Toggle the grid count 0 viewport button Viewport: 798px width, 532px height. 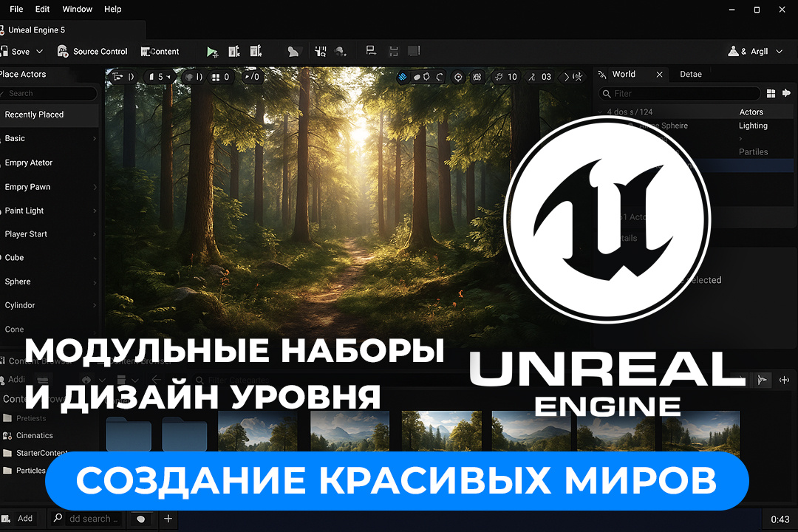click(220, 77)
